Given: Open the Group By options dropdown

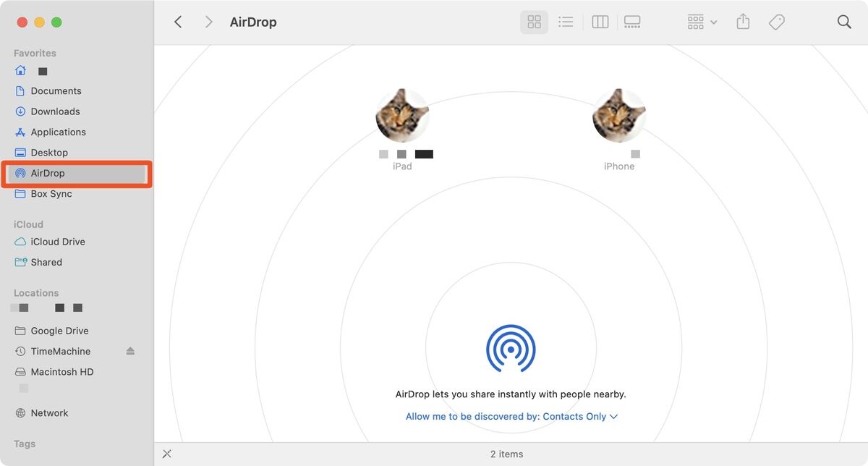Looking at the screenshot, I should coord(702,22).
